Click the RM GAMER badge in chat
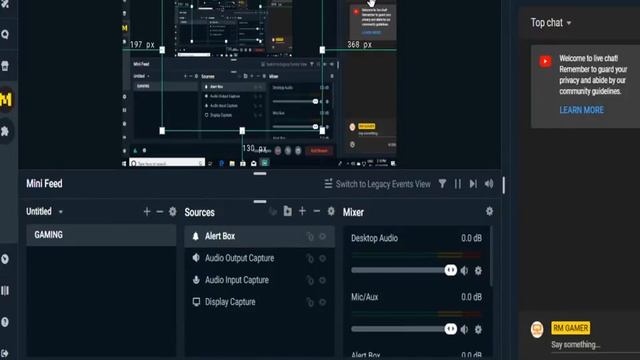The height and width of the screenshot is (360, 640). point(571,328)
